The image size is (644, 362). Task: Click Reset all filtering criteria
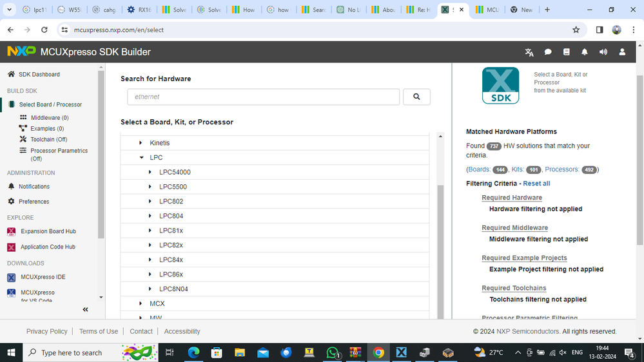(536, 184)
